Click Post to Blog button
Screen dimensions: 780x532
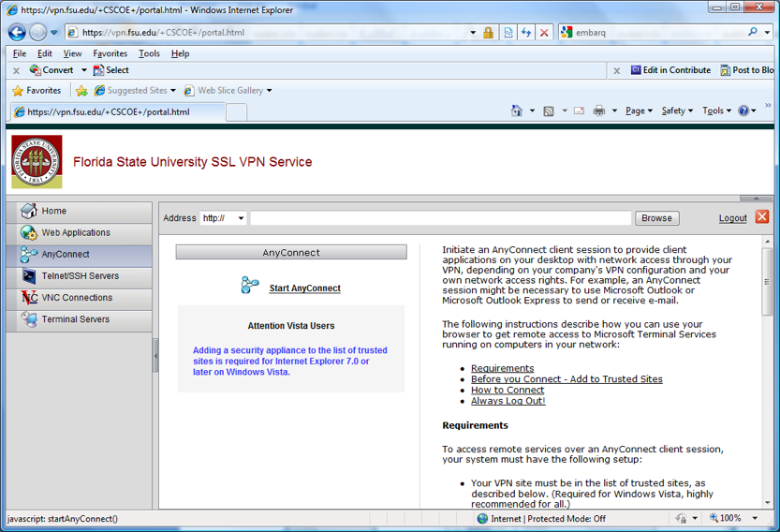(747, 70)
